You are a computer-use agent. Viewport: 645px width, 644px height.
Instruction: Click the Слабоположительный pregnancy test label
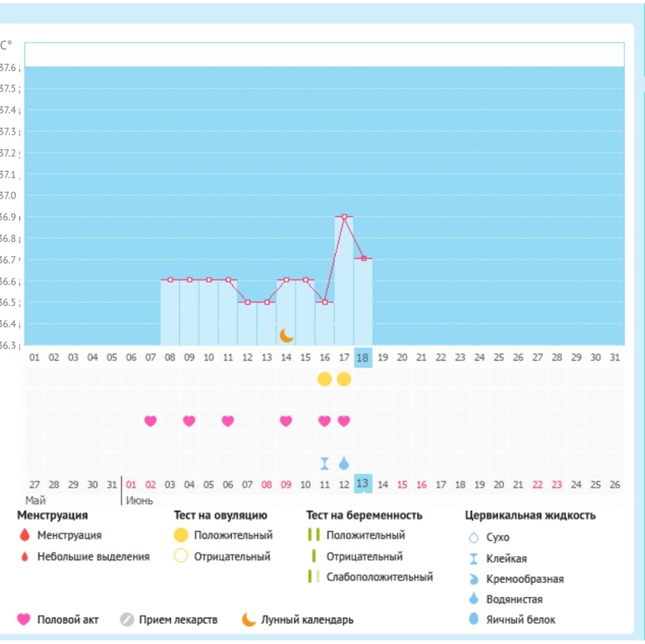(x=379, y=577)
